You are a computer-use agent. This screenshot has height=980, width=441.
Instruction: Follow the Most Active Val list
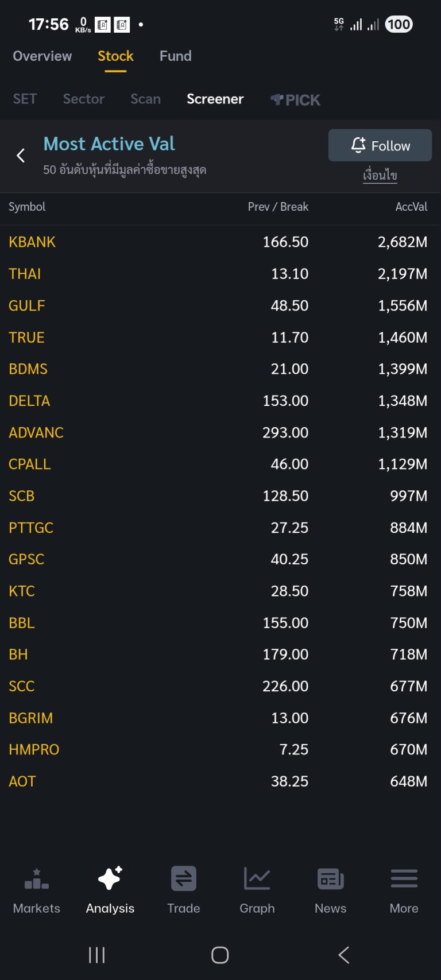(x=380, y=146)
